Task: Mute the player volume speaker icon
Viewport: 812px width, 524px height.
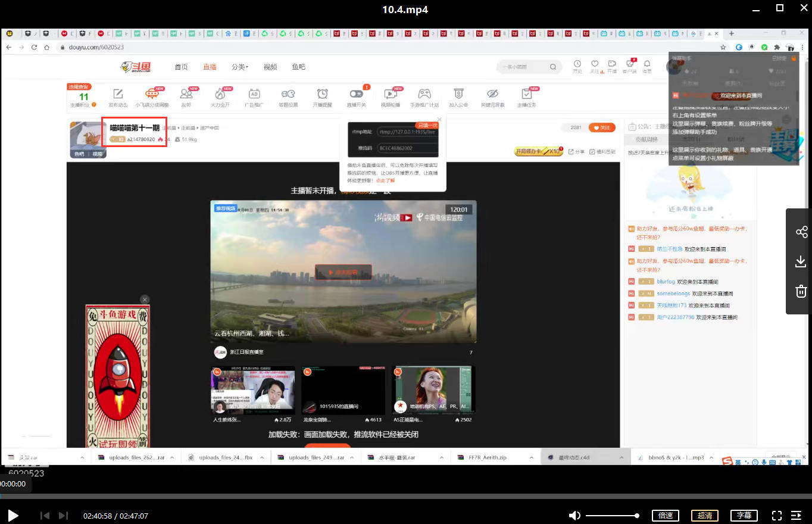Action: 574,516
